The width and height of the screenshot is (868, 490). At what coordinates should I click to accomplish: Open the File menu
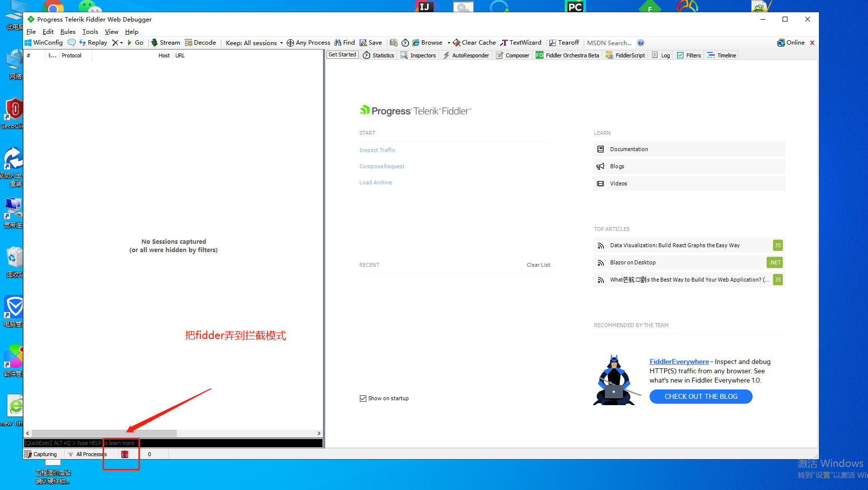coord(31,31)
